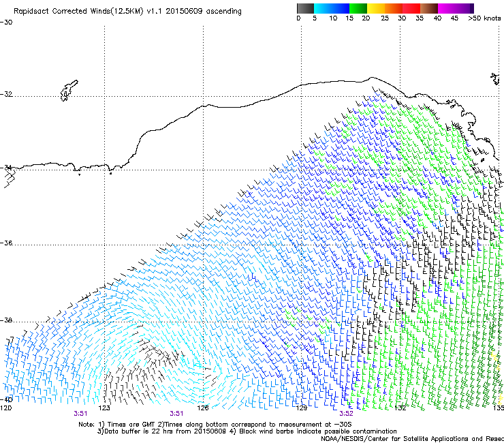Click the purple '3:52' pass time label
The image size is (504, 443).
pos(346,414)
